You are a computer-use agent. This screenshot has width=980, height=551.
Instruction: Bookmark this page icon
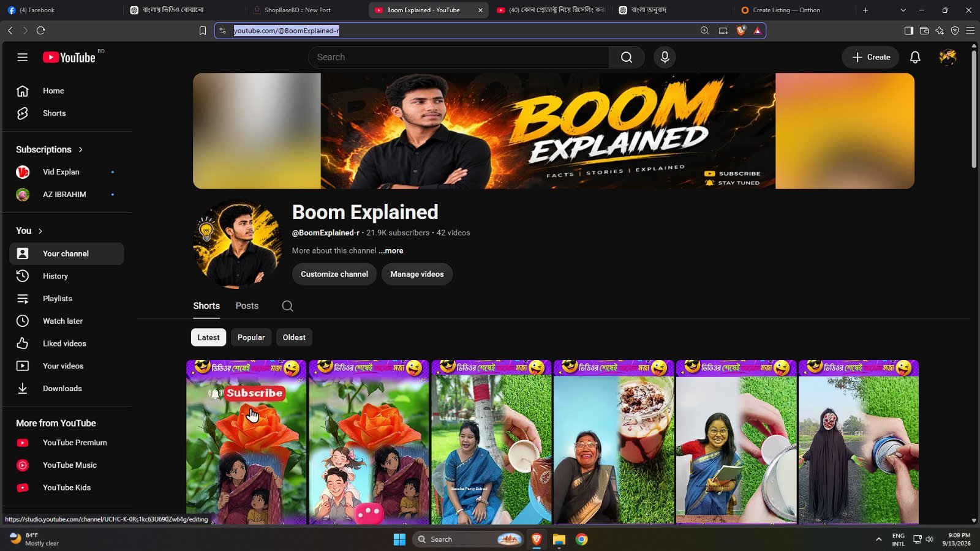click(x=203, y=31)
